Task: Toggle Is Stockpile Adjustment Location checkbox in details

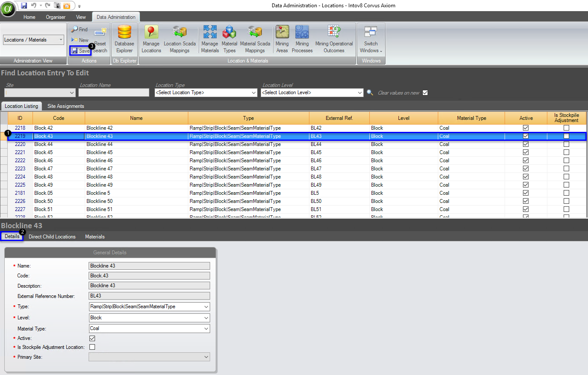Action: (92, 347)
